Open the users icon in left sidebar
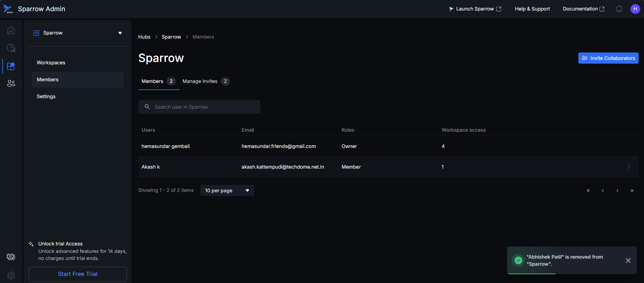Image resolution: width=644 pixels, height=283 pixels. [11, 83]
